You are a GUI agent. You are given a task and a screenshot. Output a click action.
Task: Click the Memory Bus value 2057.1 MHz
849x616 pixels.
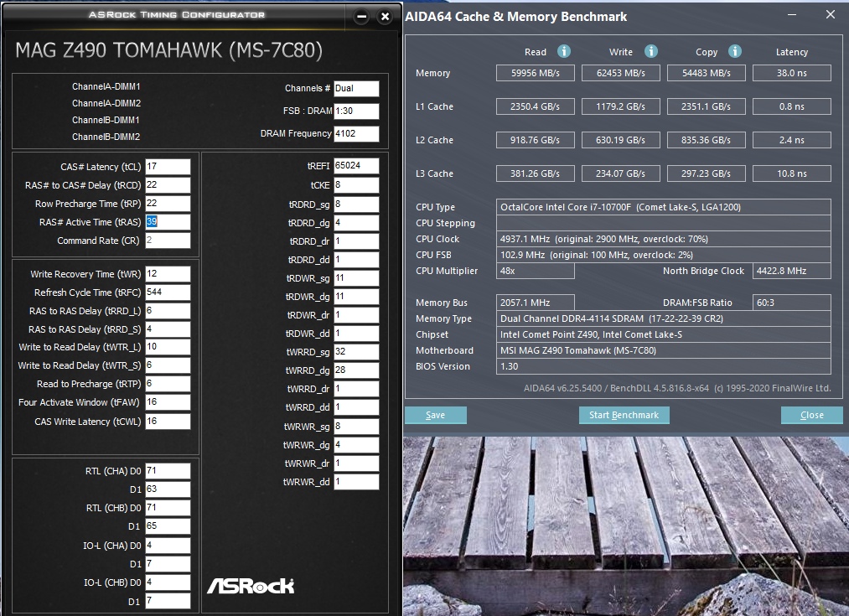(x=535, y=303)
